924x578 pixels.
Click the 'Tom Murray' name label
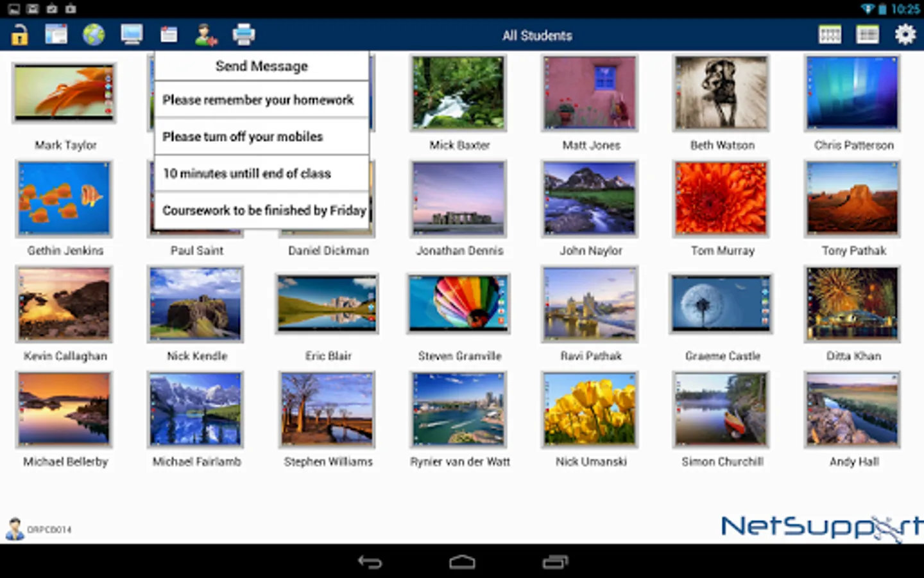click(723, 250)
